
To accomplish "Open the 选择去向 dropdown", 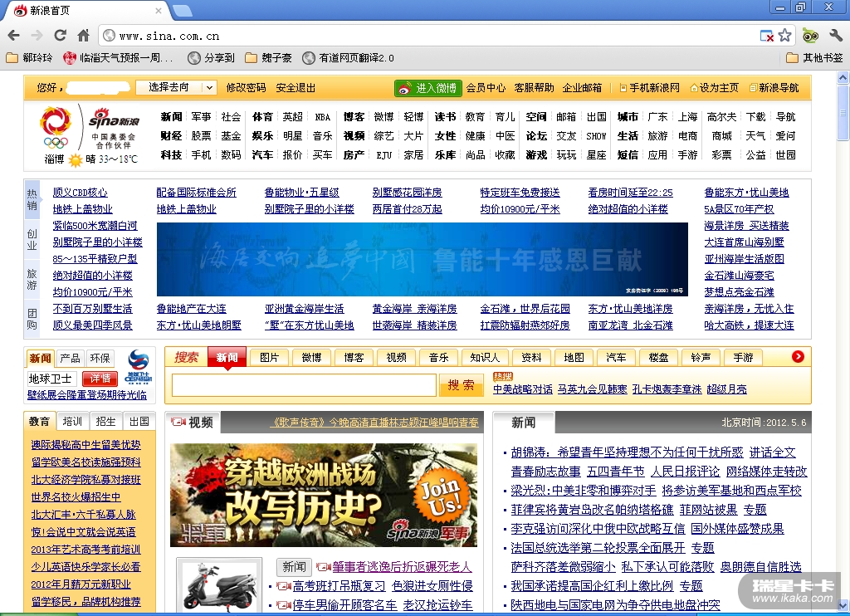I will point(176,87).
